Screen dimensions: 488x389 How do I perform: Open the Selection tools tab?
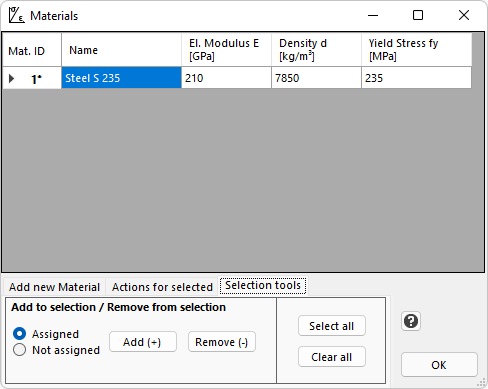click(263, 285)
